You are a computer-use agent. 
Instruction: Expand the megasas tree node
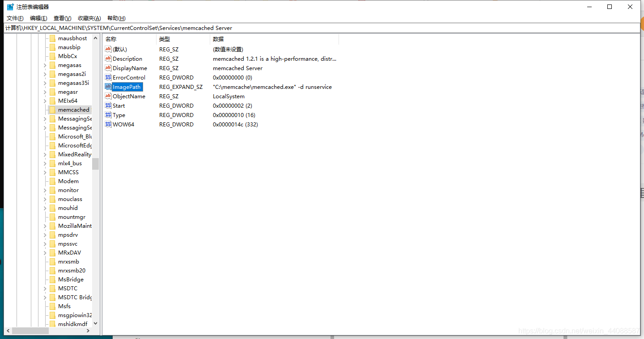(x=45, y=65)
